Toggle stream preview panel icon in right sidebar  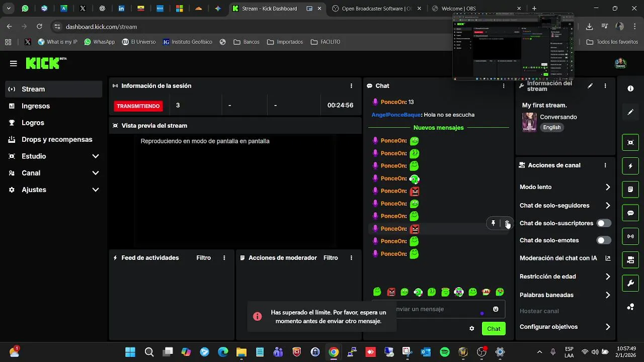tap(630, 143)
